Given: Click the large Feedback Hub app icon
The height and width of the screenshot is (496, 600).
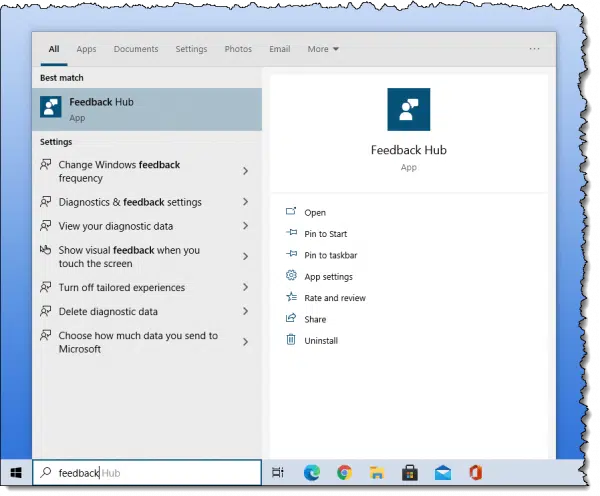Looking at the screenshot, I should coord(408,109).
